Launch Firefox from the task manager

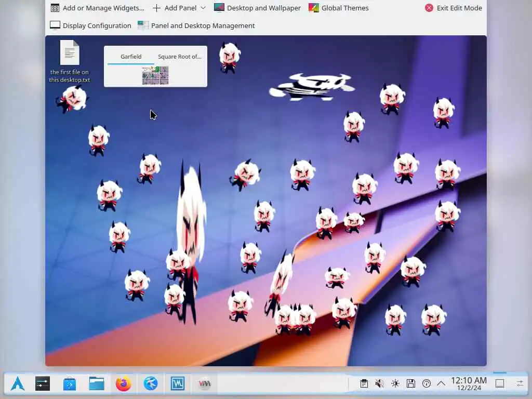(124, 384)
